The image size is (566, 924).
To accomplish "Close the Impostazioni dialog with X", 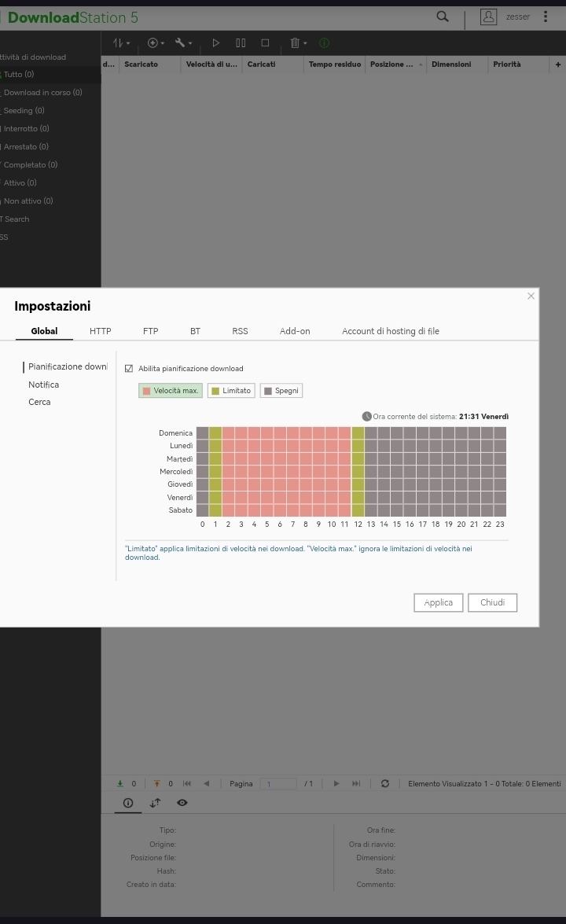I will tap(531, 296).
